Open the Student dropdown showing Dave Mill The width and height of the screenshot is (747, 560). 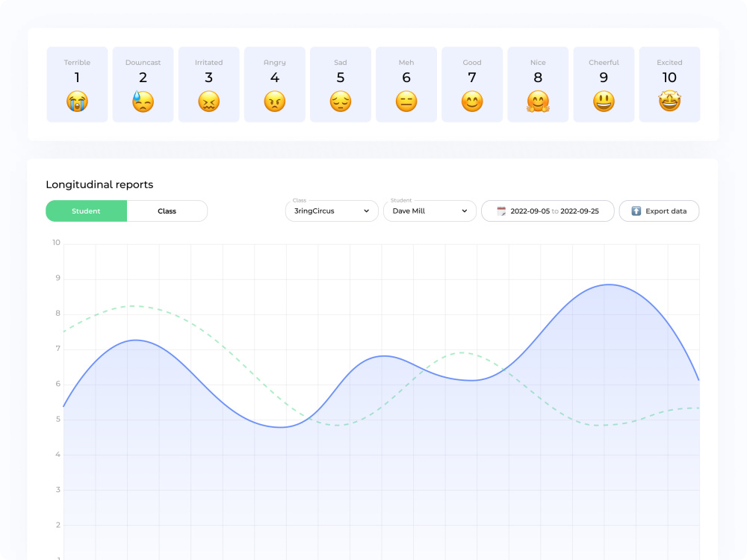pyautogui.click(x=430, y=211)
